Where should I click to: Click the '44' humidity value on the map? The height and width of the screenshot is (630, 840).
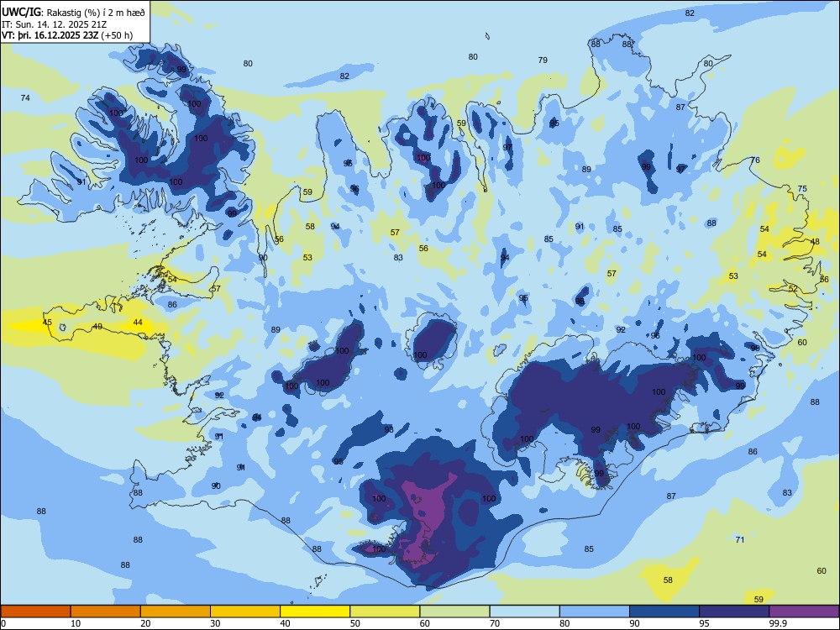(138, 322)
